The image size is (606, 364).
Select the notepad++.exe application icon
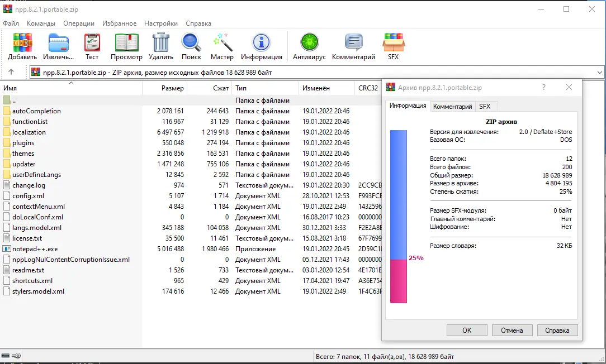(x=7, y=249)
